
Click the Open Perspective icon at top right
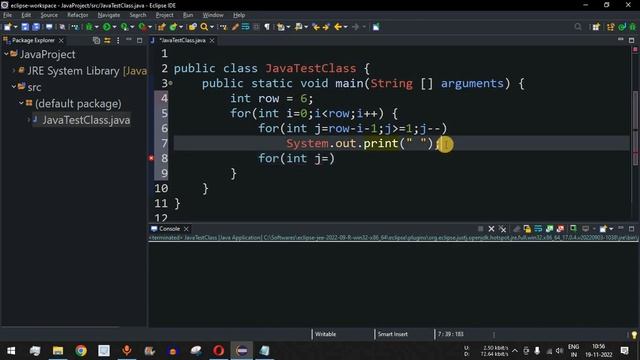pos(596,27)
